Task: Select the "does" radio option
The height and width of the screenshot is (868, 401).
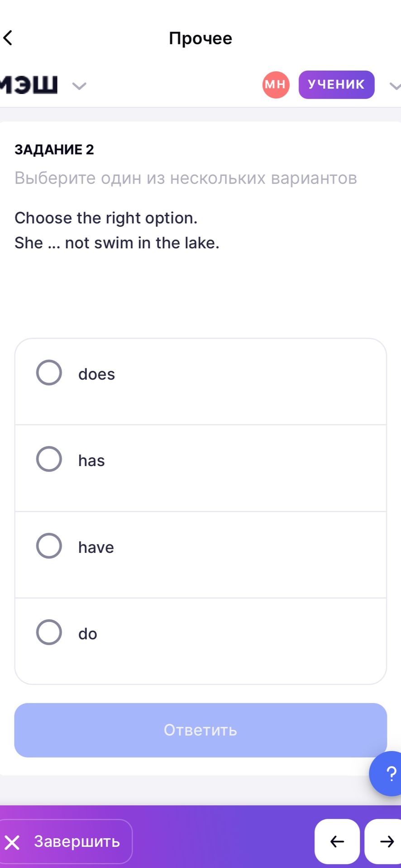Action: tap(49, 373)
